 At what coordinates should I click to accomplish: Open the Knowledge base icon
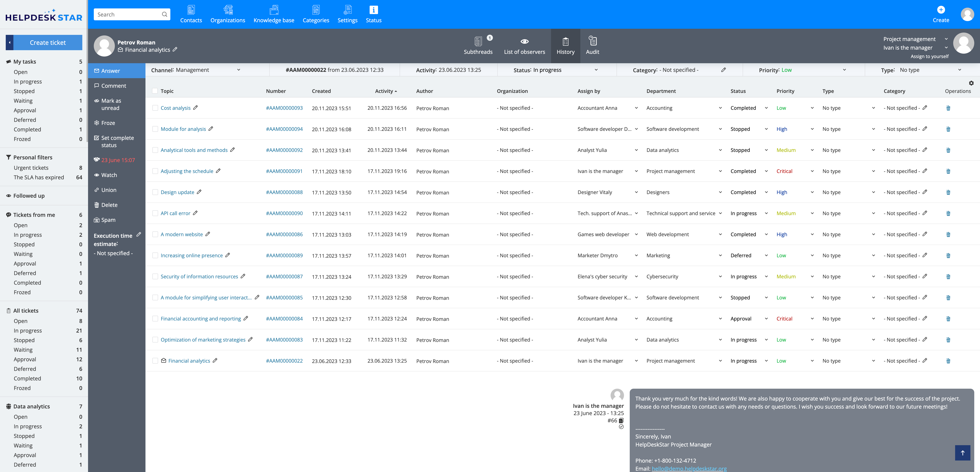(274, 10)
